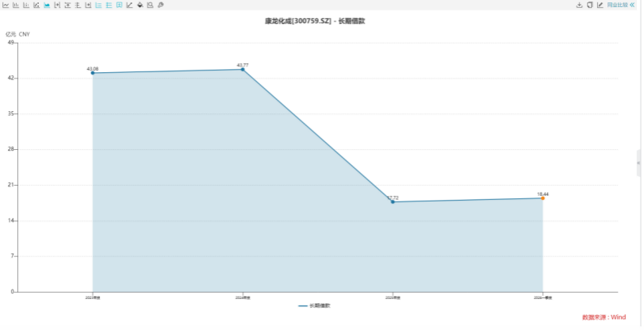Click the axis split toolbar icon
Screen dimensions: 644x330
(x=78, y=5)
